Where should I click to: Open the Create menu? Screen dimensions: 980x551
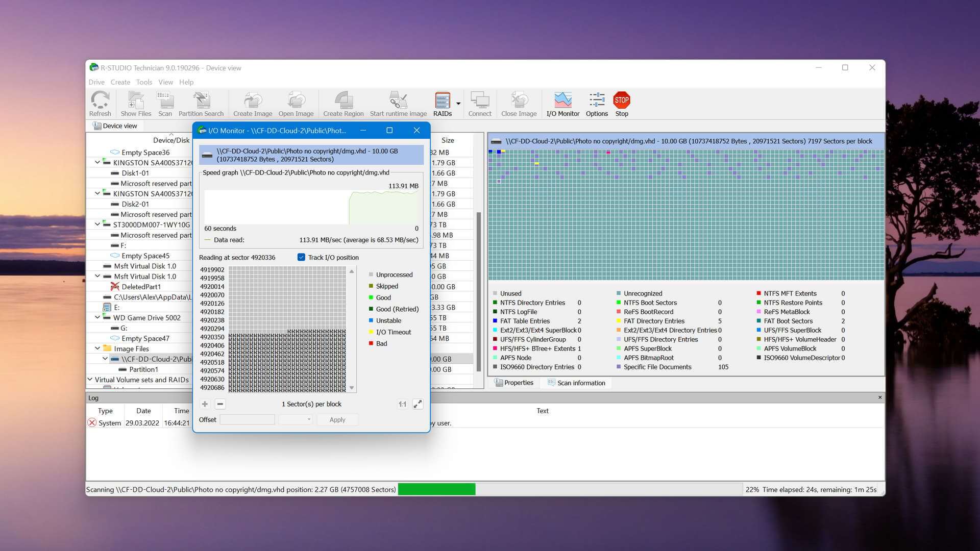coord(120,82)
